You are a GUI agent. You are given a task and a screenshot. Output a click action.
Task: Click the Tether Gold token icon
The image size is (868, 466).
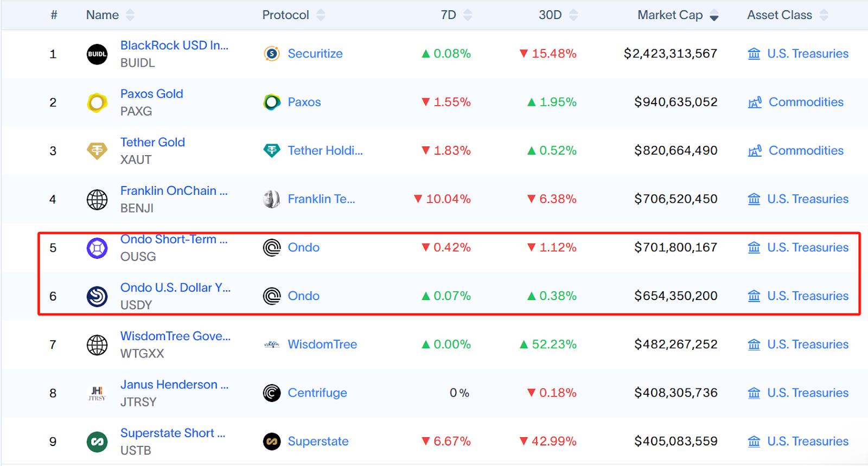tap(97, 150)
